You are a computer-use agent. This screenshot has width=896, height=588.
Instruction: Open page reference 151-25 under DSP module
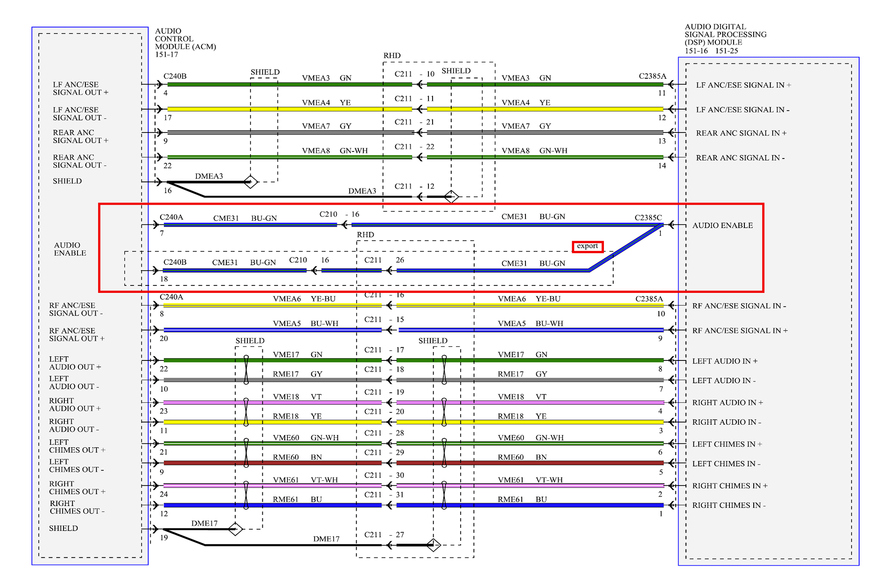(726, 51)
